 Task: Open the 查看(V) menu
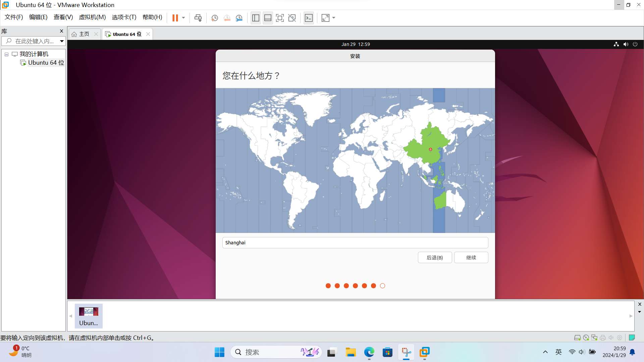(63, 17)
